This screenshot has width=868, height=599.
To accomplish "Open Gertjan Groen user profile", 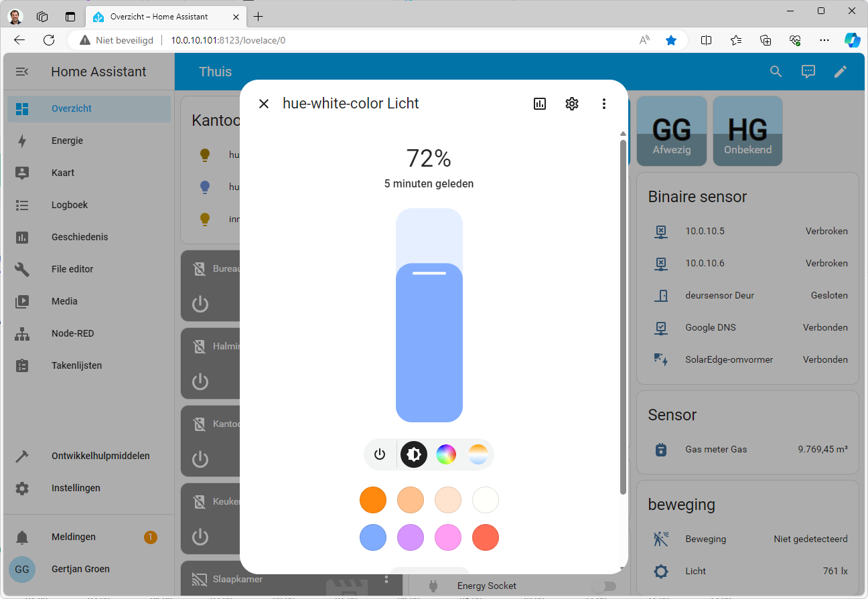I will click(x=80, y=569).
